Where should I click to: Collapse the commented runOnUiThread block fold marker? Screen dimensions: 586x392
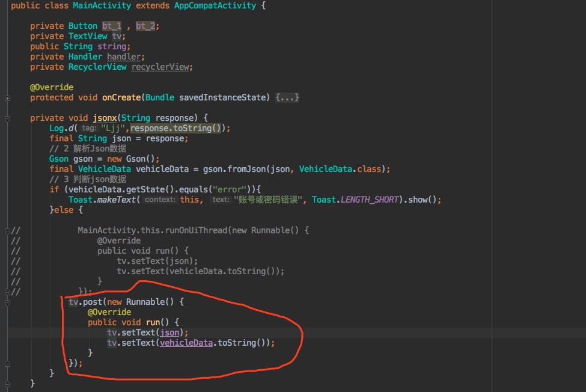coord(7,230)
